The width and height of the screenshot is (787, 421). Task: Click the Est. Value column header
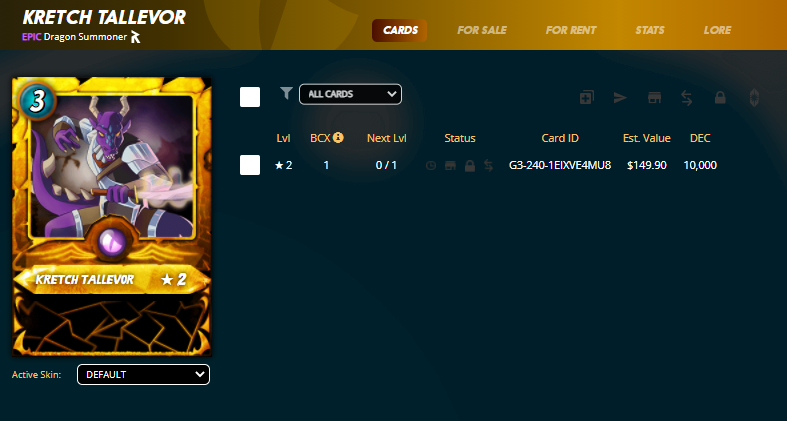646,138
